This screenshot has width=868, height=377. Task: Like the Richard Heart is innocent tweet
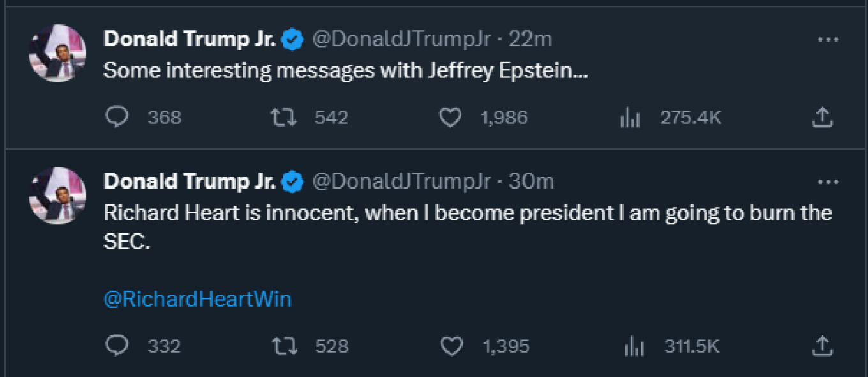pyautogui.click(x=452, y=346)
